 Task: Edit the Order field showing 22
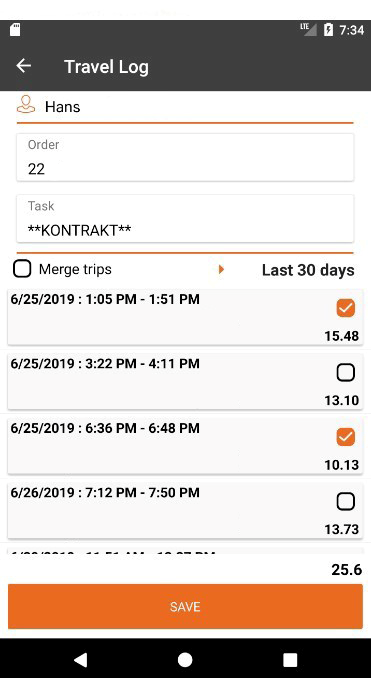185,157
